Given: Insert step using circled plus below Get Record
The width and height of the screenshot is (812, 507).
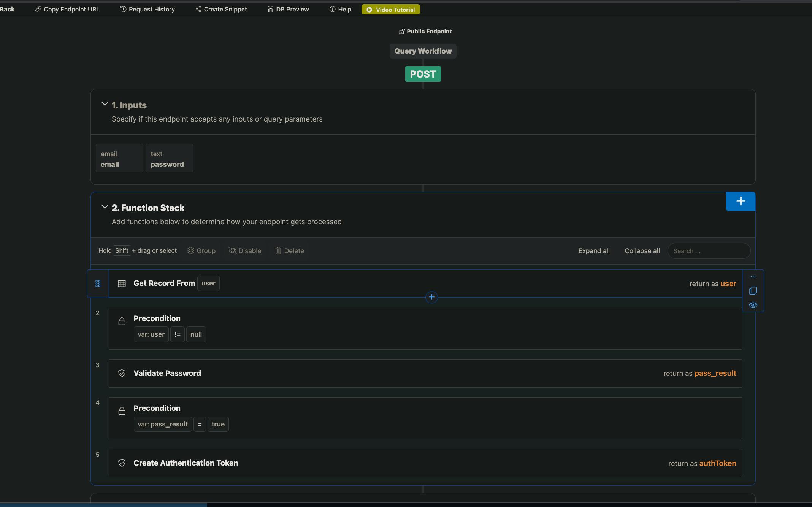Looking at the screenshot, I should point(431,297).
